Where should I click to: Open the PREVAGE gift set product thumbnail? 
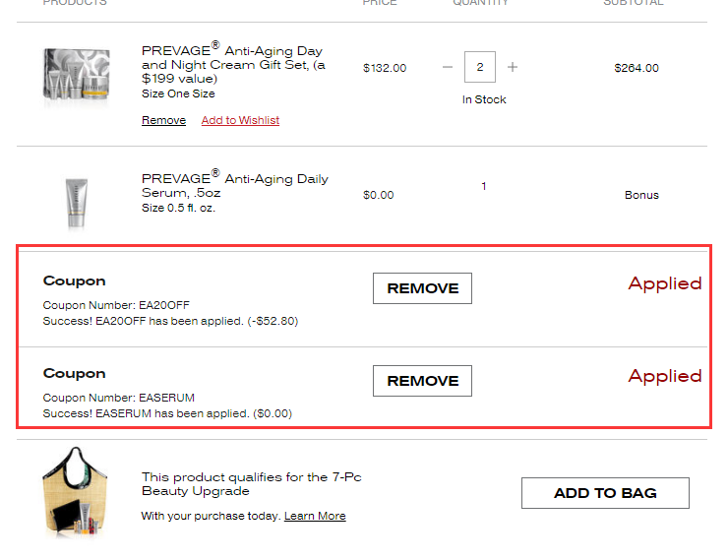pos(77,75)
